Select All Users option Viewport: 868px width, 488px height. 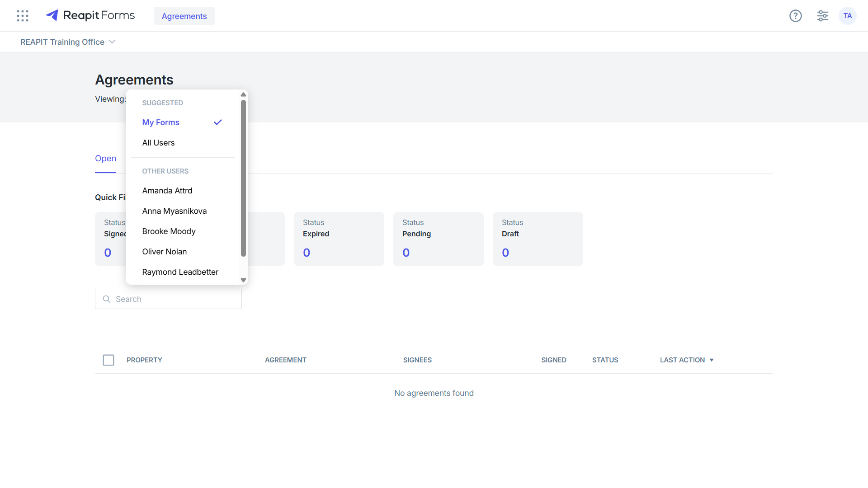pyautogui.click(x=183, y=143)
